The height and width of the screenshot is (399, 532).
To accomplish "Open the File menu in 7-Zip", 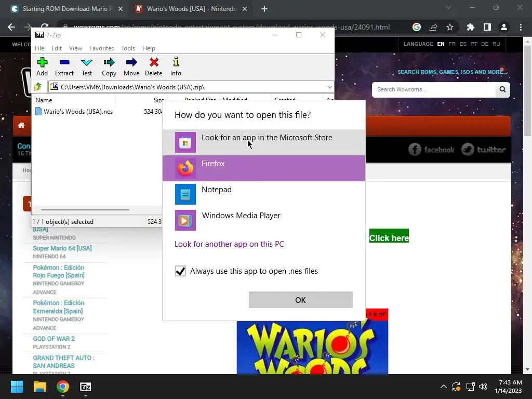I will click(39, 48).
